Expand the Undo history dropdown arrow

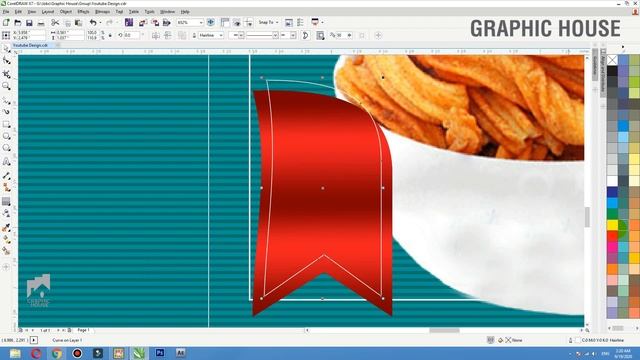(100, 23)
